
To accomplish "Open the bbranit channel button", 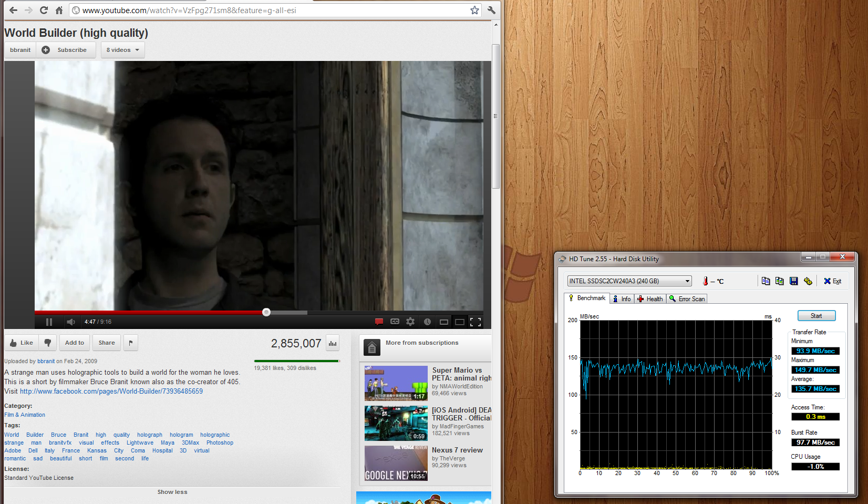I will pyautogui.click(x=20, y=50).
